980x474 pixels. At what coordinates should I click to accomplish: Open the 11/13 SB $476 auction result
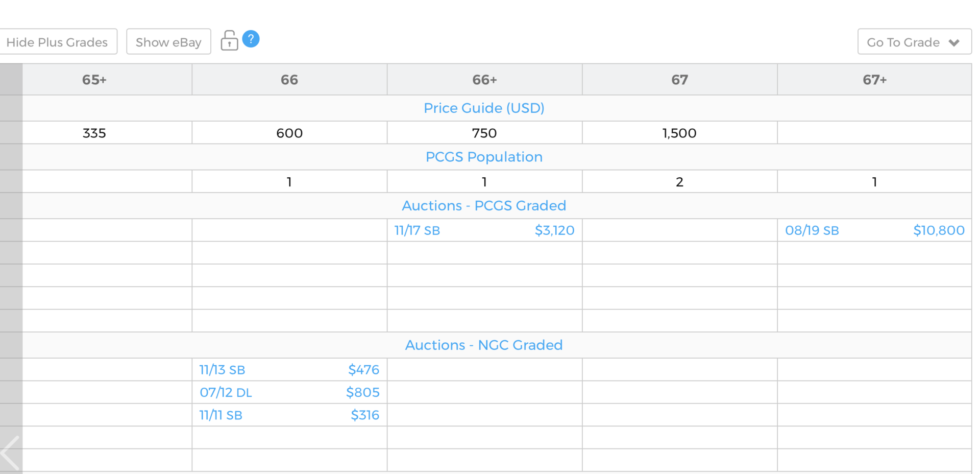click(x=289, y=370)
